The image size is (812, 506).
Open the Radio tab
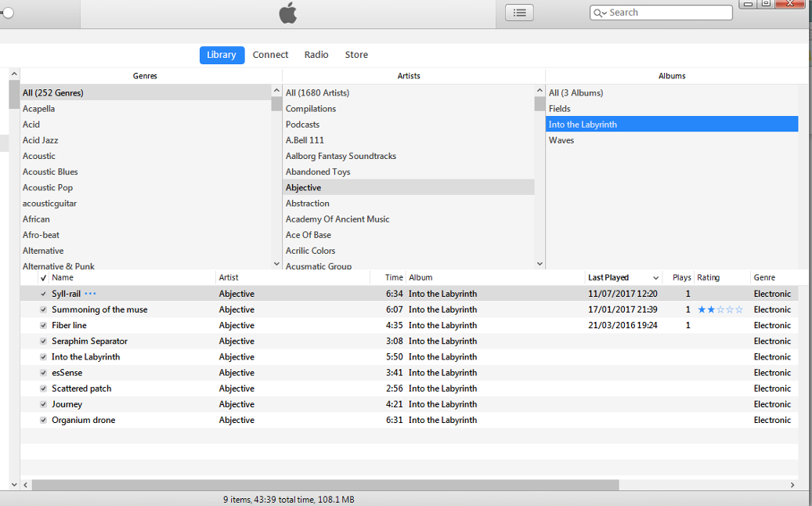tap(316, 55)
